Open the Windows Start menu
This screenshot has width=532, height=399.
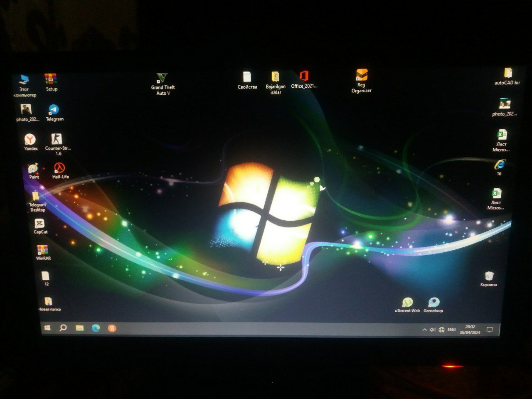click(x=47, y=328)
